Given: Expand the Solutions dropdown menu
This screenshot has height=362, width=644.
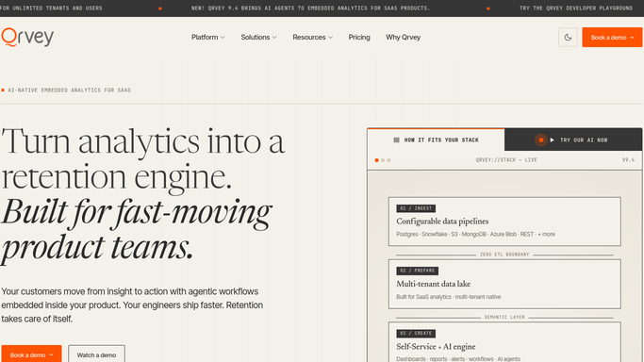Looking at the screenshot, I should pyautogui.click(x=258, y=38).
